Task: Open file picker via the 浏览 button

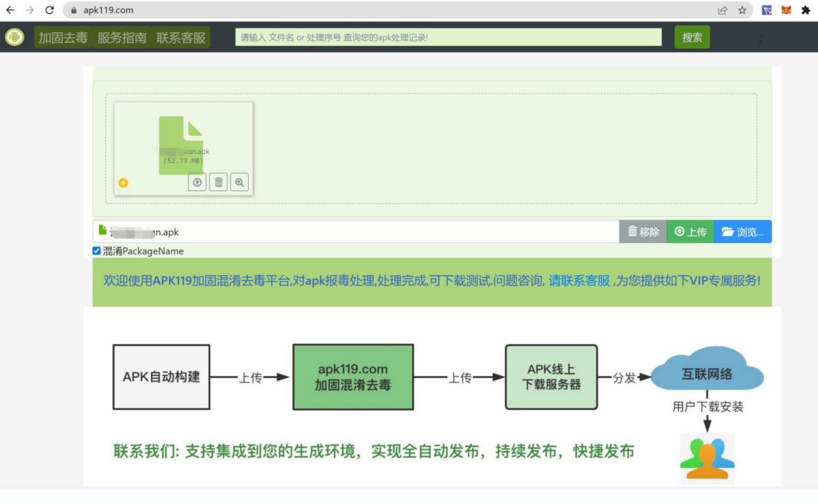Action: 743,232
